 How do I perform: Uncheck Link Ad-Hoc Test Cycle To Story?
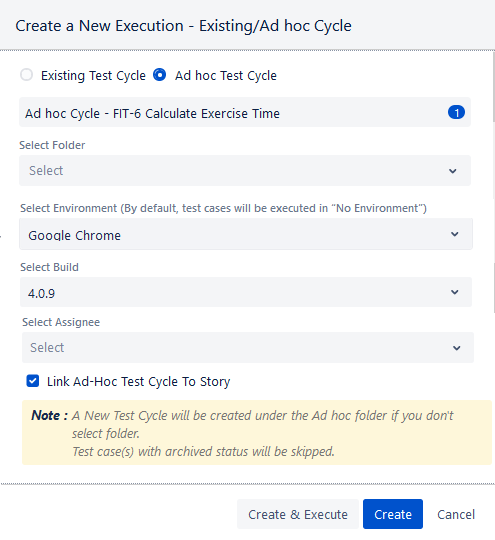(x=33, y=381)
